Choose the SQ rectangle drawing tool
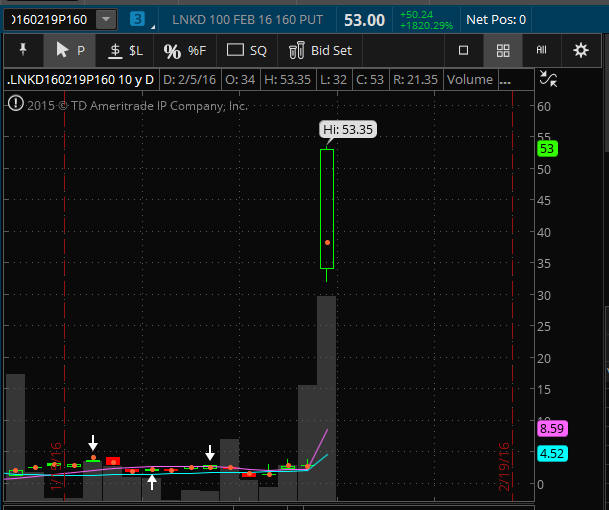The image size is (609, 510). click(247, 50)
